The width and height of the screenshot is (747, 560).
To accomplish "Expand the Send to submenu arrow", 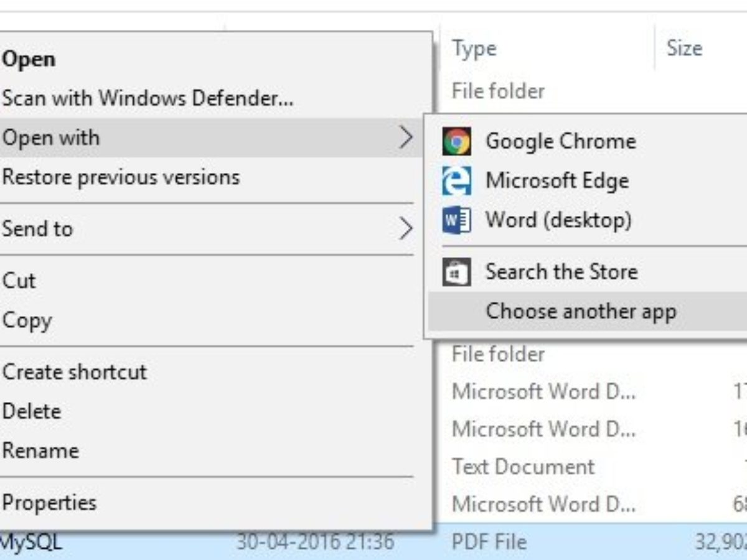I will tap(406, 228).
